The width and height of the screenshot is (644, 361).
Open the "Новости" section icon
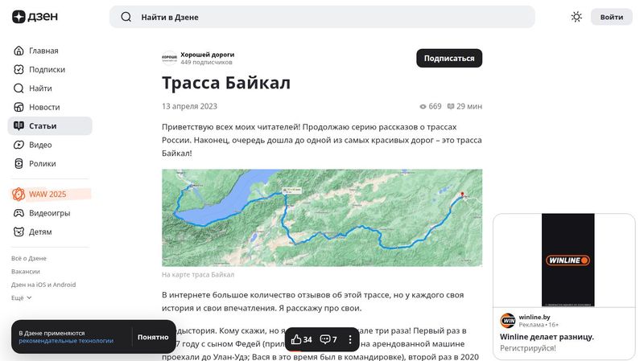(x=19, y=107)
